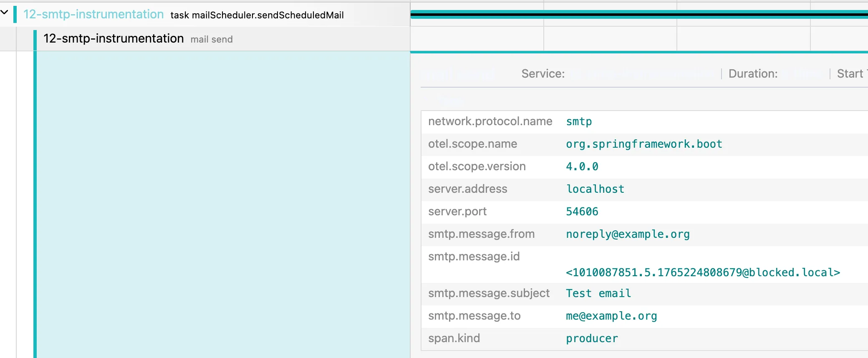The image size is (868, 358).
Task: Select the server.address value localhost
Action: point(595,189)
